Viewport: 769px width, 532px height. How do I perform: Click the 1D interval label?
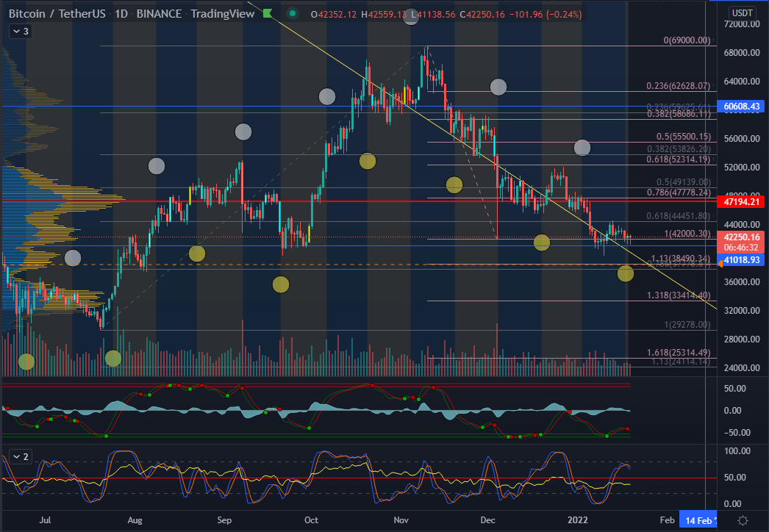pyautogui.click(x=121, y=14)
